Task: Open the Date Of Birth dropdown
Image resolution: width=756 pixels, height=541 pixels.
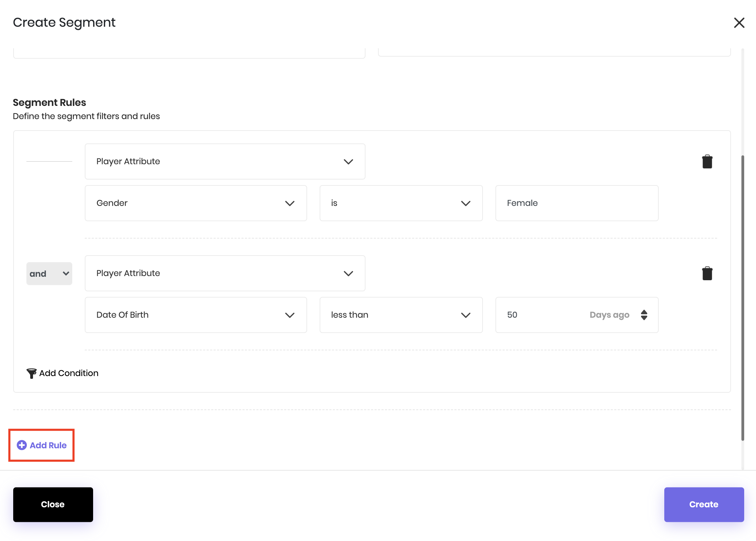Action: coord(196,315)
